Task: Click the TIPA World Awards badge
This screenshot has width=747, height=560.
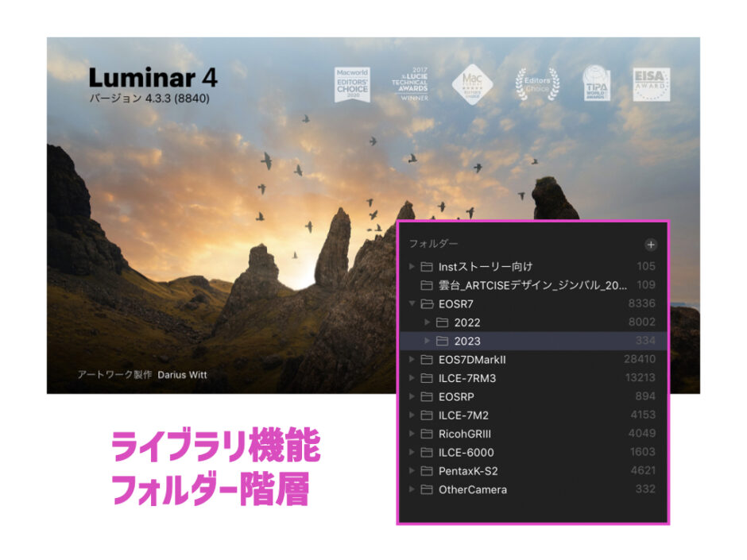Action: (x=596, y=83)
